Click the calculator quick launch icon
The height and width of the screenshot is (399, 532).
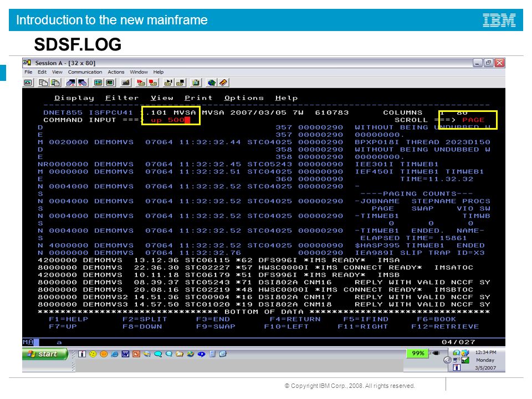coord(212,354)
